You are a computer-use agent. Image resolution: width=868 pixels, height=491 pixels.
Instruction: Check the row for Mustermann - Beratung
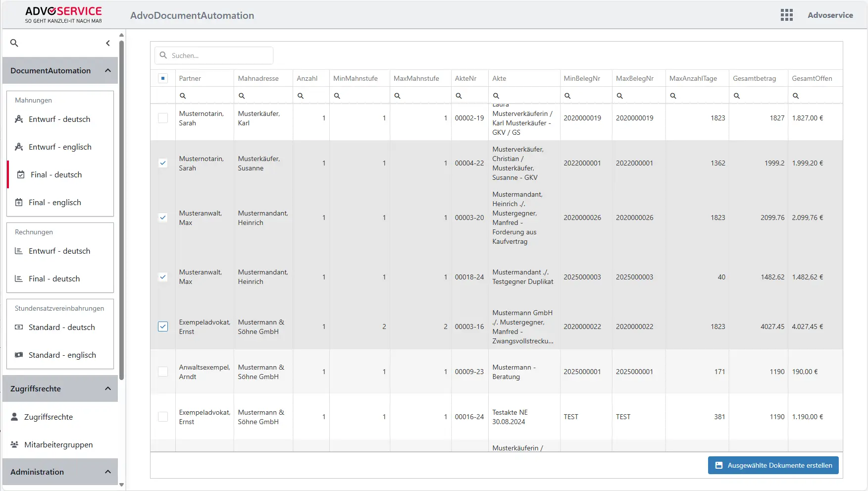[x=163, y=372]
